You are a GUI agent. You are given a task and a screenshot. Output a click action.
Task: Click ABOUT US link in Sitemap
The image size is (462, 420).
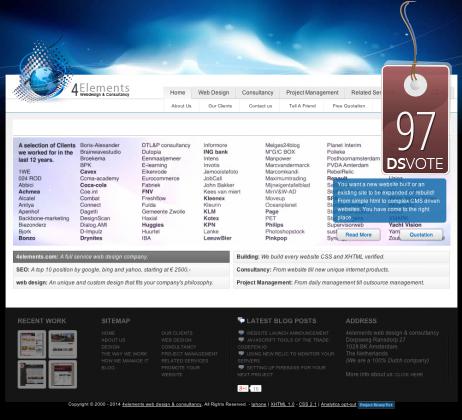[113, 340]
